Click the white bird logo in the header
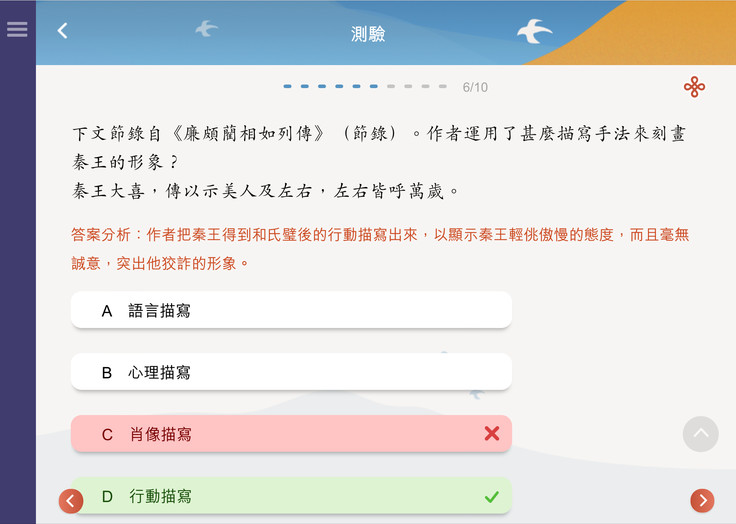The image size is (736, 524). pyautogui.click(x=534, y=31)
